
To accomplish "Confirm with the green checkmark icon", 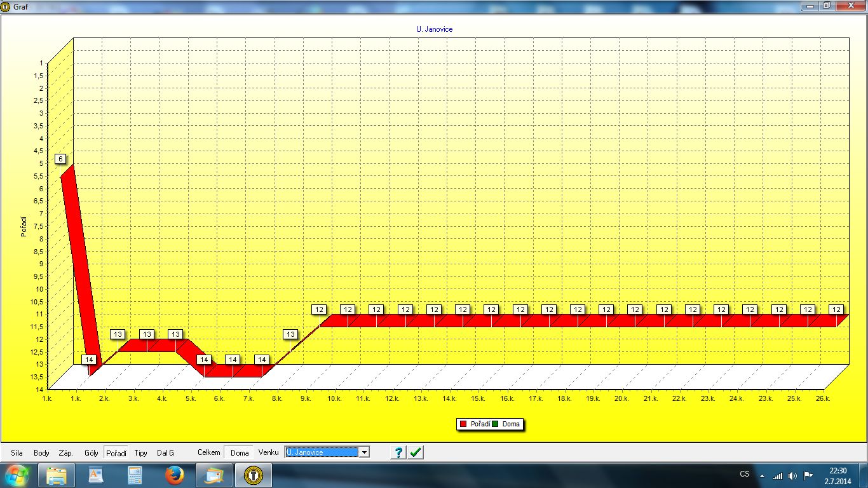I will click(x=416, y=452).
